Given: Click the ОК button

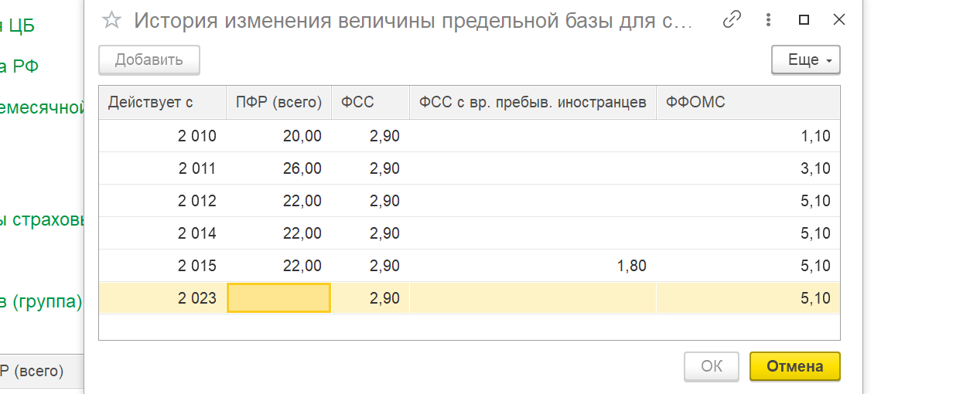Looking at the screenshot, I should [712, 366].
